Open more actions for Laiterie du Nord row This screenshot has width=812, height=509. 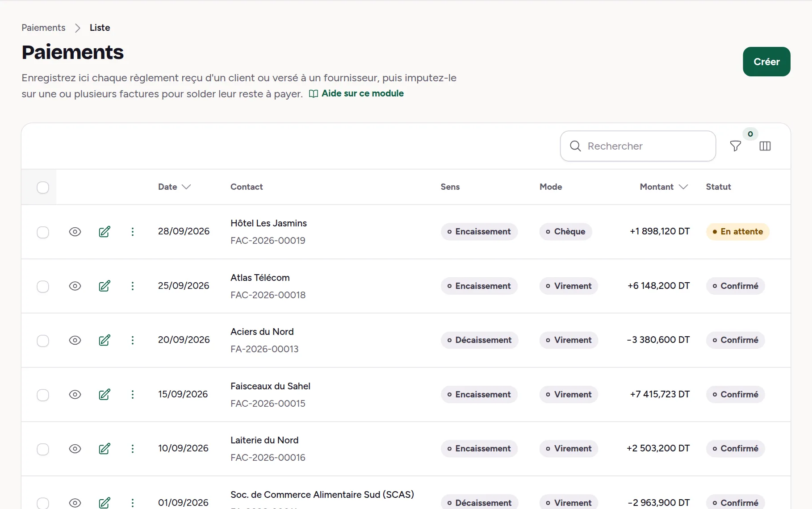coord(133,449)
